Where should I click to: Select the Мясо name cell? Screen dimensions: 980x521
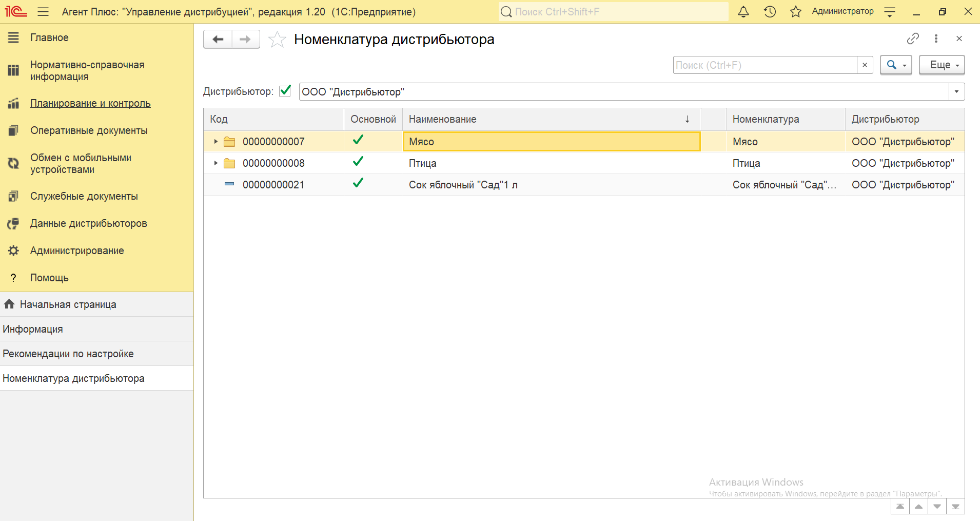(x=552, y=142)
